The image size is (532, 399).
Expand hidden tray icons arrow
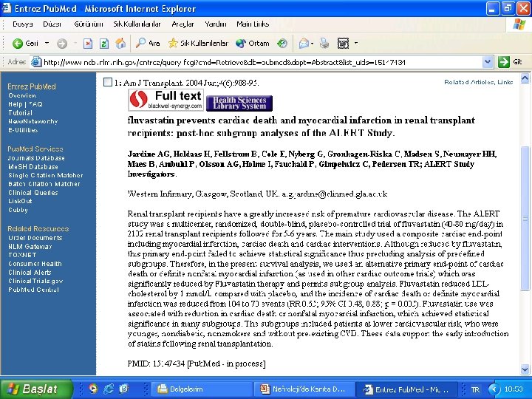pos(494,389)
